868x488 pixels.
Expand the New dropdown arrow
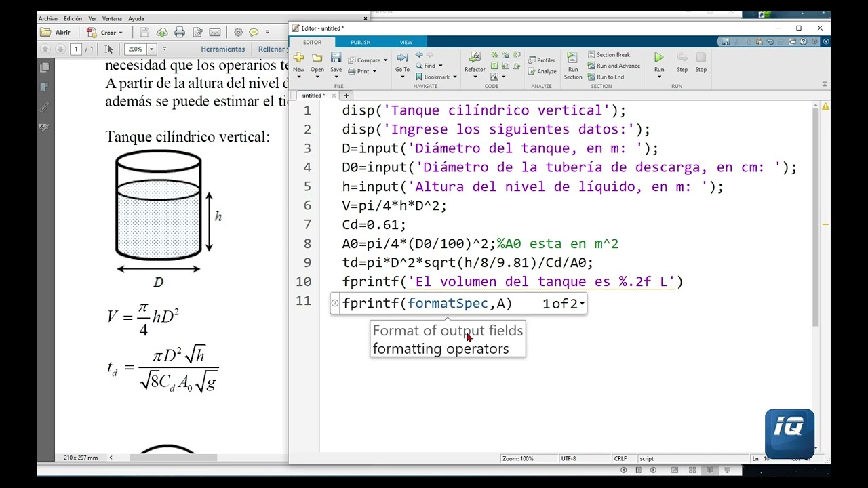pyautogui.click(x=298, y=77)
